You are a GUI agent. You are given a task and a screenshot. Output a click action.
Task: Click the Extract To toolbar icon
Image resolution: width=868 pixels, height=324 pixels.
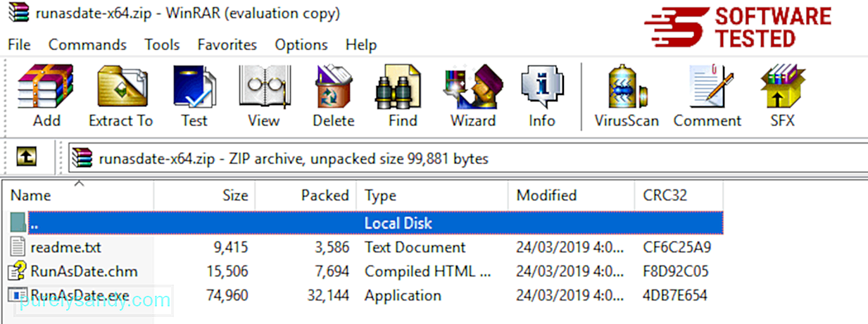(120, 96)
